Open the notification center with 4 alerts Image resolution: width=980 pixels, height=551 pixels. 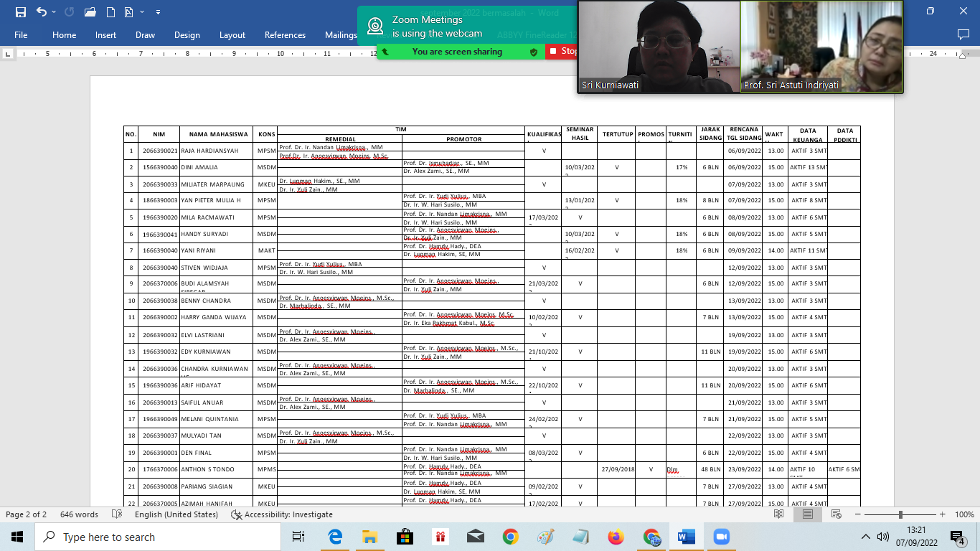(x=957, y=537)
